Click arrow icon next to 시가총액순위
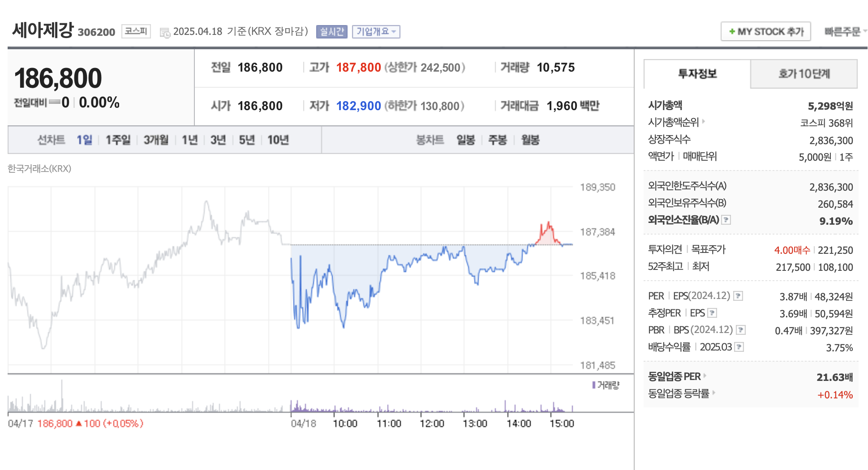The width and height of the screenshot is (868, 470). tap(704, 121)
